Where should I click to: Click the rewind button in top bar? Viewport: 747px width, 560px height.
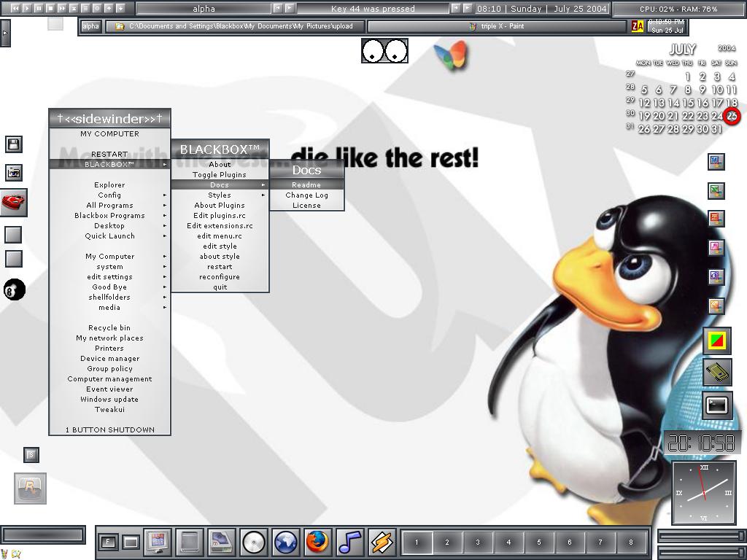pos(15,8)
